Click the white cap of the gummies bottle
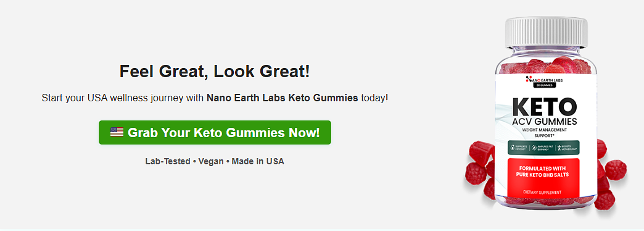 point(545,31)
